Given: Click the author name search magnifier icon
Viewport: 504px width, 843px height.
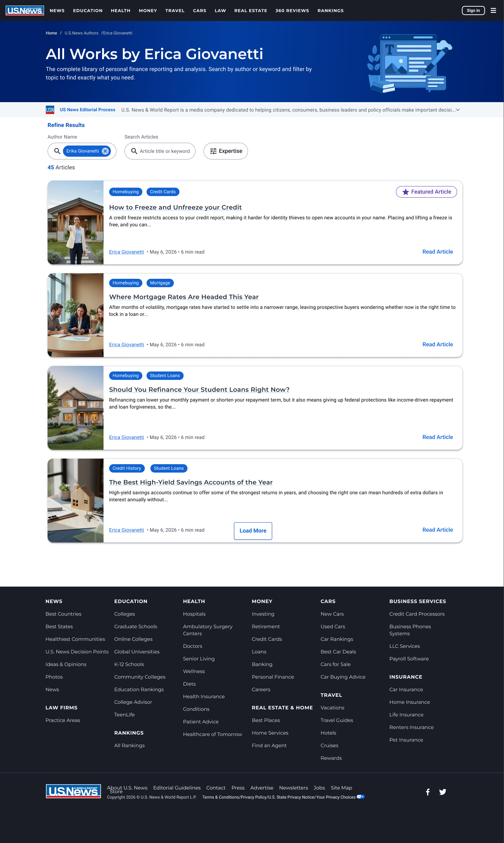Looking at the screenshot, I should (57, 151).
